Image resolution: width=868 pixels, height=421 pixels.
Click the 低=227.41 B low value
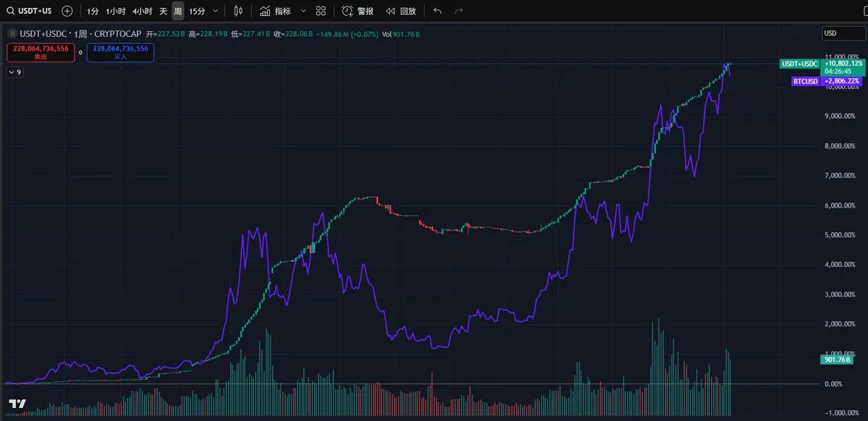[250, 34]
